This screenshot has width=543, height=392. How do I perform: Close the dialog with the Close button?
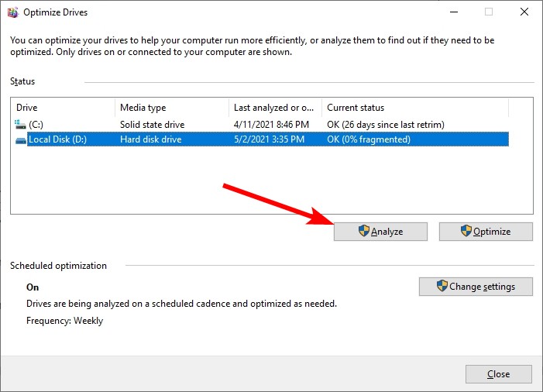tap(498, 374)
